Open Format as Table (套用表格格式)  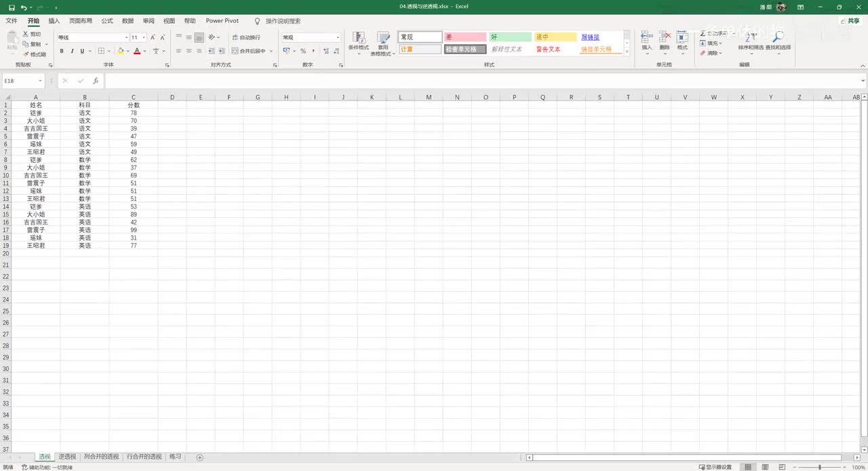tap(383, 43)
